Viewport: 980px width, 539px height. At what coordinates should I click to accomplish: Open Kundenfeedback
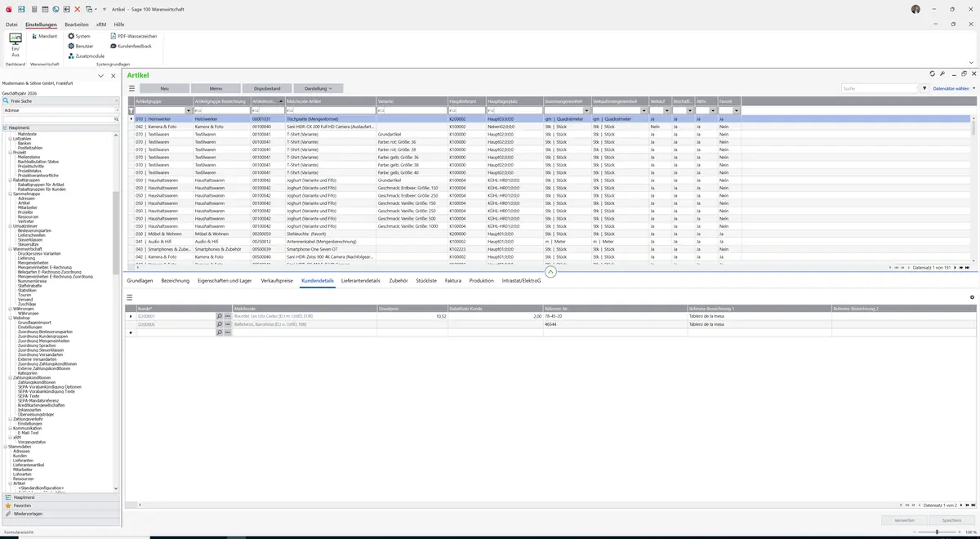(x=131, y=47)
